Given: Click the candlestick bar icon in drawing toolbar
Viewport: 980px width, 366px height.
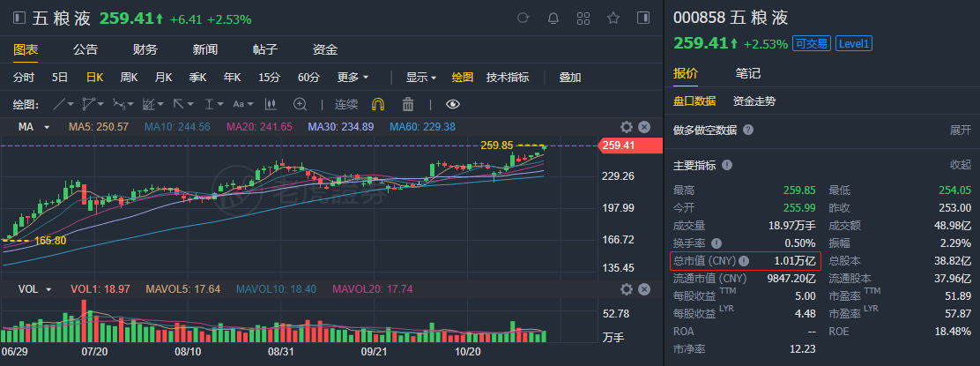Looking at the screenshot, I should [x=271, y=104].
